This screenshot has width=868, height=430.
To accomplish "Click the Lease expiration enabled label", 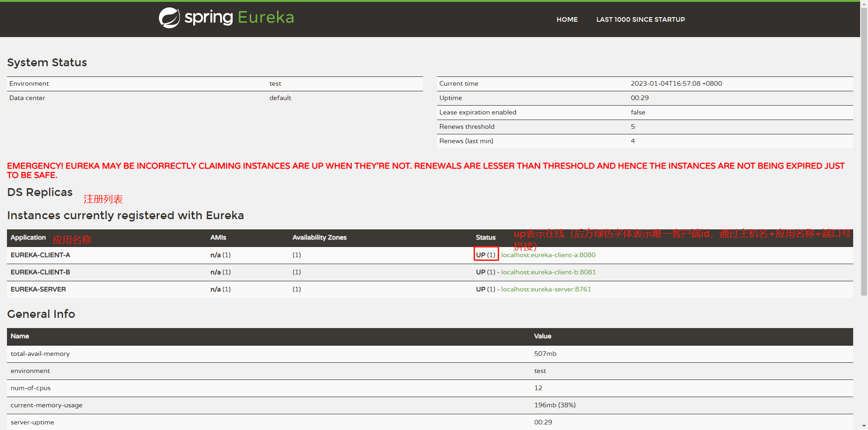I will coord(477,112).
